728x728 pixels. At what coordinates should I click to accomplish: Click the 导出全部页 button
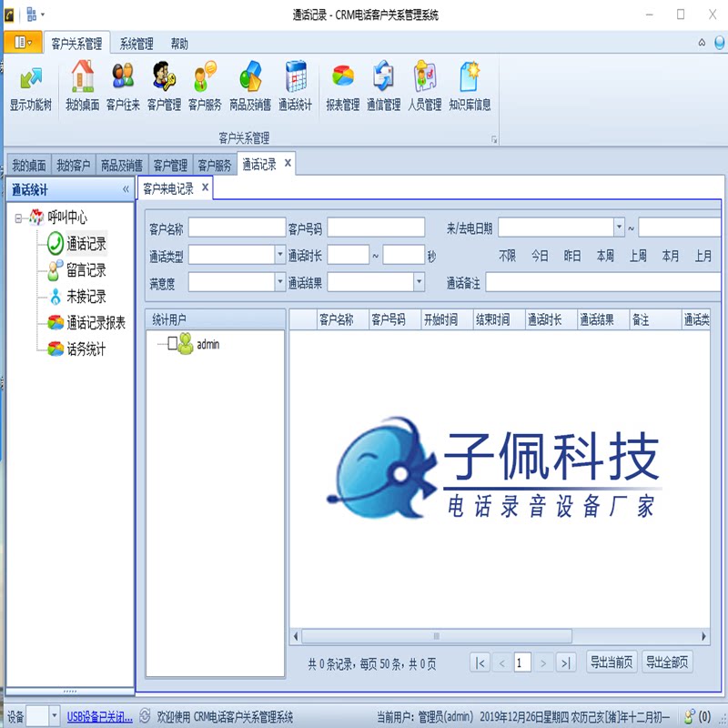[667, 662]
